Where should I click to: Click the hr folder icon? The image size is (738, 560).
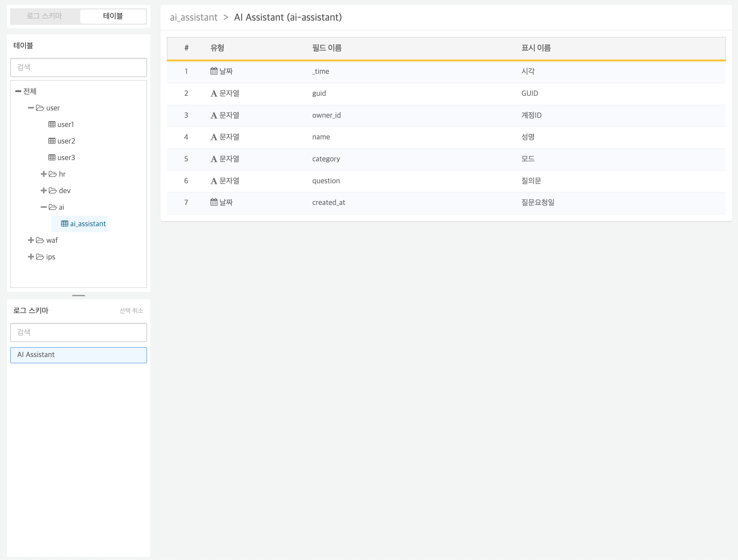tap(53, 174)
